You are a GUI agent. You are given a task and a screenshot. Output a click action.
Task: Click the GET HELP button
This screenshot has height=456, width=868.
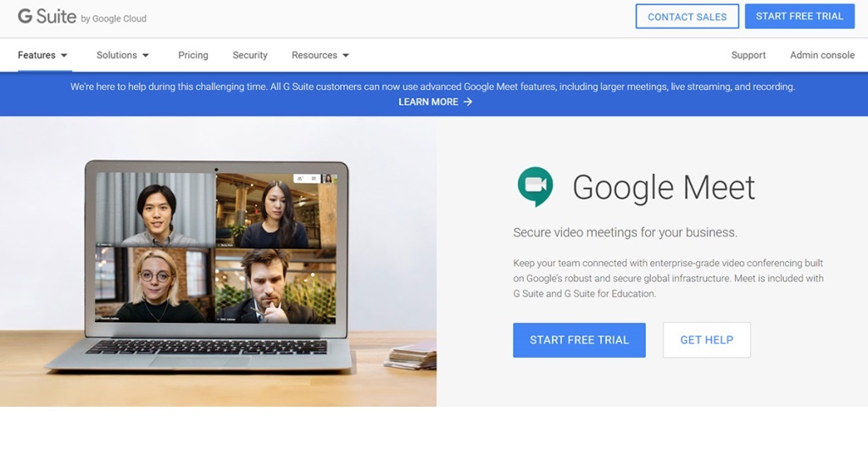pos(706,340)
